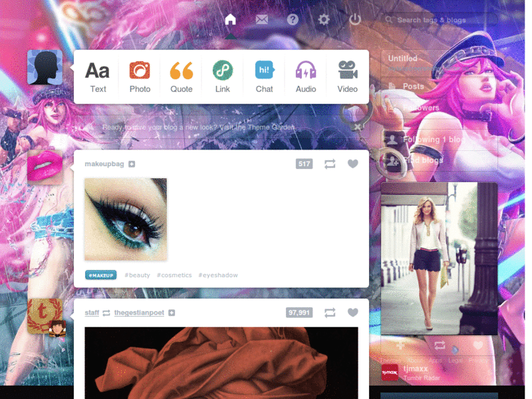Create a new Link post
Image resolution: width=532 pixels, height=399 pixels.
pos(223,77)
